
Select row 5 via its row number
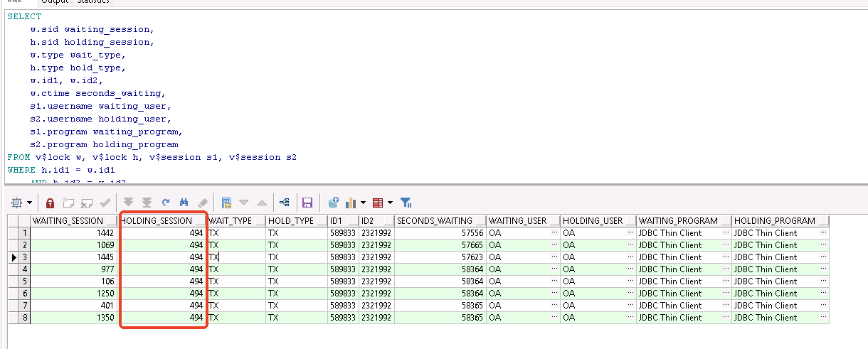coord(25,281)
